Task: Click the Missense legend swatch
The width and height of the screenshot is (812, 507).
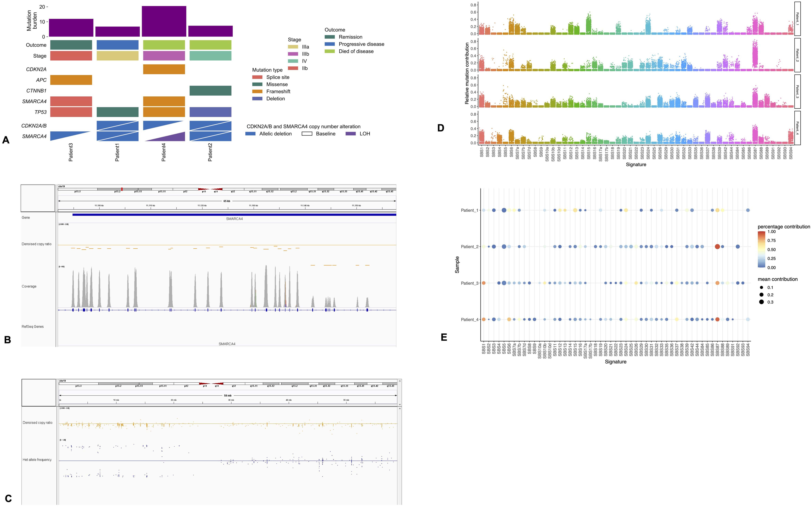Action: 257,84
